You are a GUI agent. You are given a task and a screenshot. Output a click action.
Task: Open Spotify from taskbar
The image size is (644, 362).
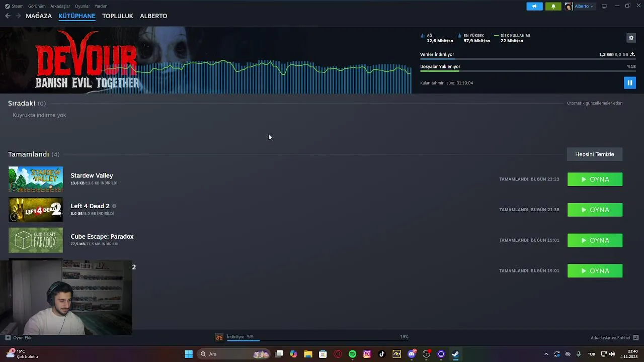click(352, 354)
